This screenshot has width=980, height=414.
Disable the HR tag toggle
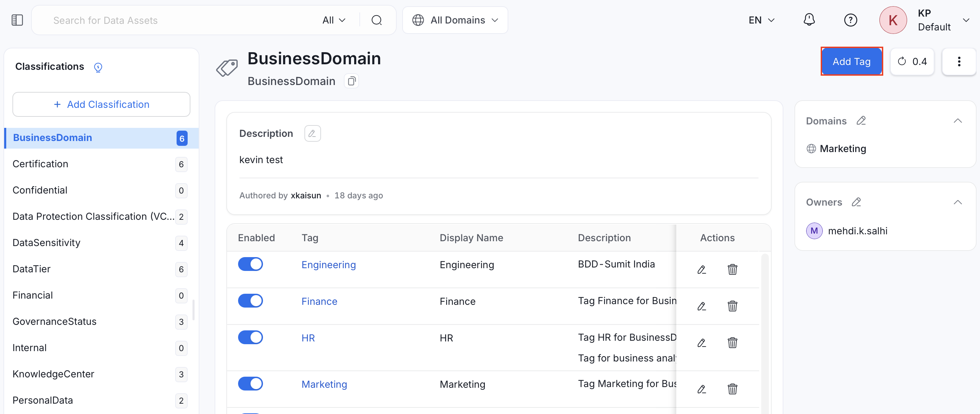(x=250, y=337)
